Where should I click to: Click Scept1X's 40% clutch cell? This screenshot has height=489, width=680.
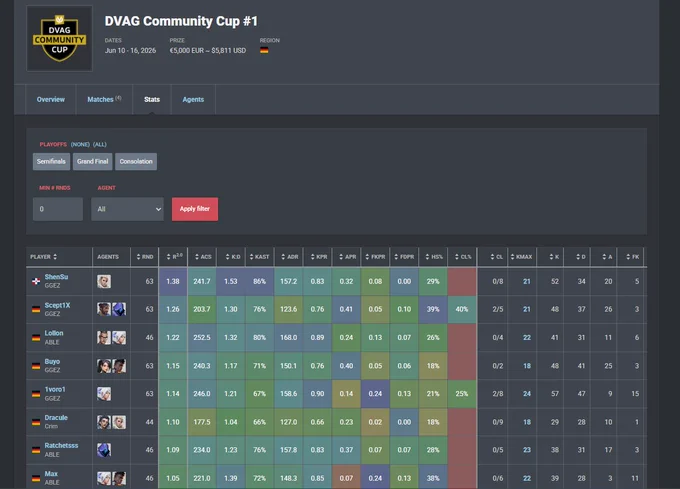point(462,309)
